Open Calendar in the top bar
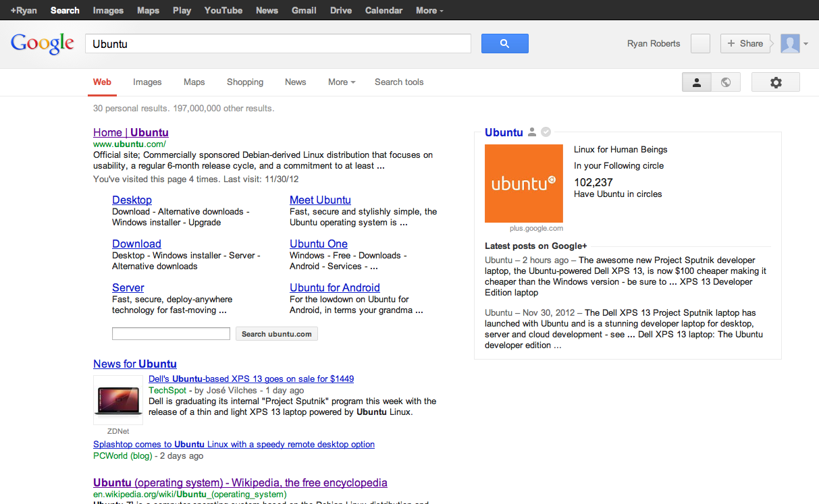819x504 pixels. pyautogui.click(x=384, y=10)
